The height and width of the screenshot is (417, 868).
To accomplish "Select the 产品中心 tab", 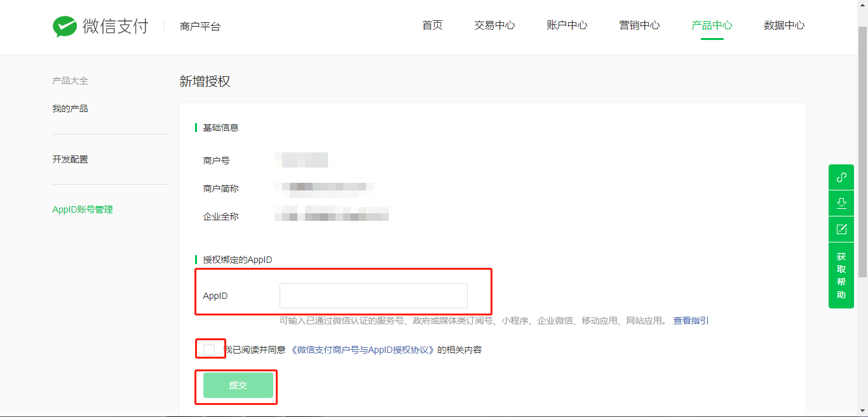I will pyautogui.click(x=712, y=25).
